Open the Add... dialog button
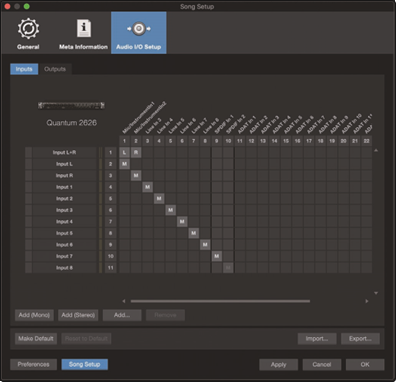 pos(122,315)
